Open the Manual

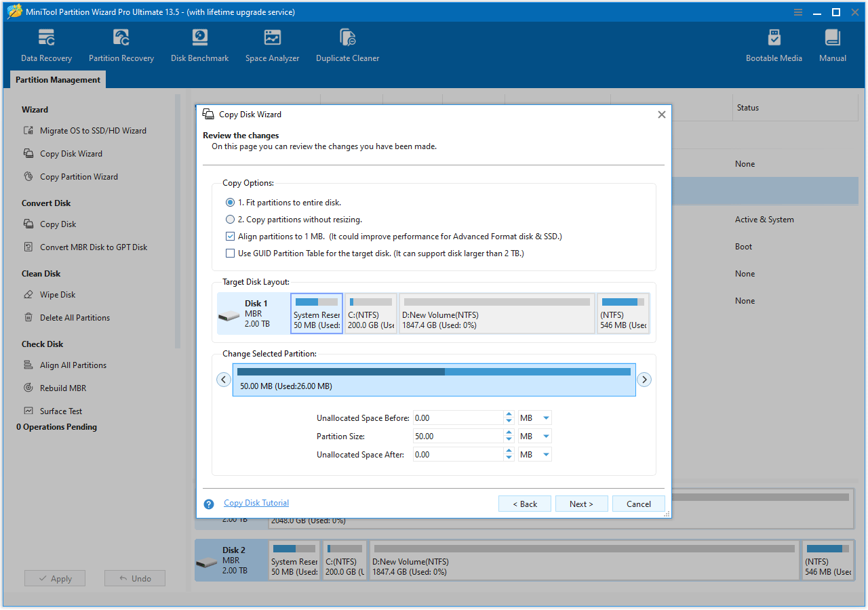click(832, 44)
